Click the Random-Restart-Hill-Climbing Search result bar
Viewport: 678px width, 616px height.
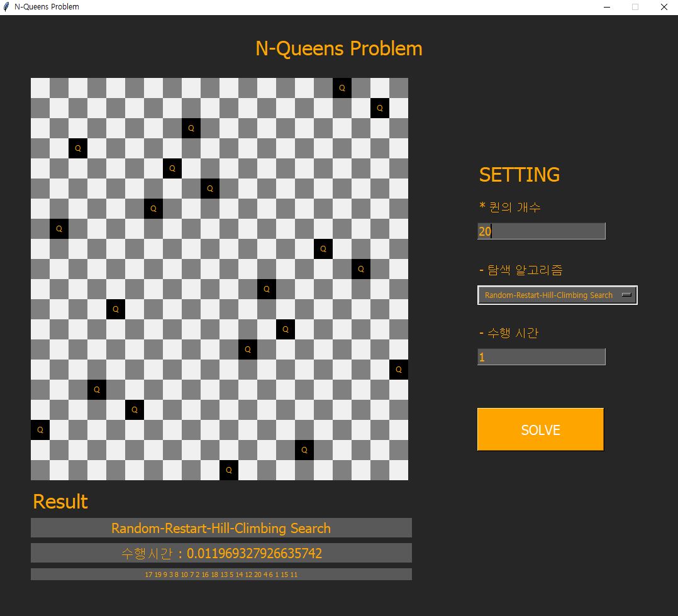tap(221, 528)
